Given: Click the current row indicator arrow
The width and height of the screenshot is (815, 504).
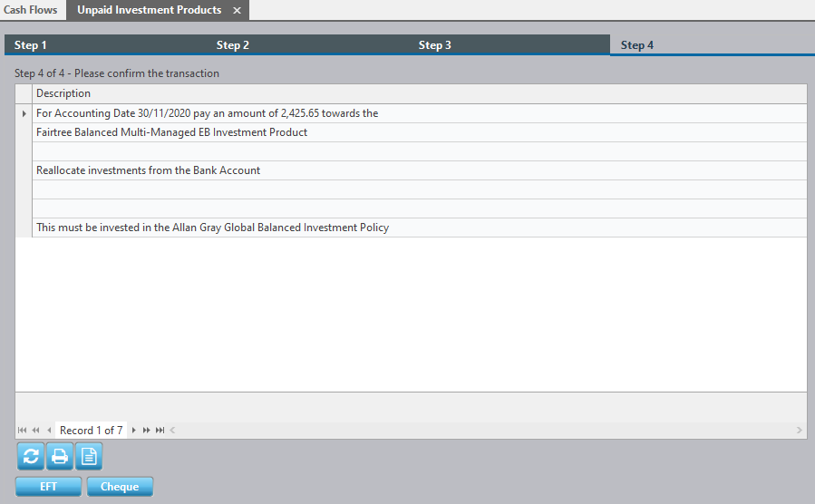Looking at the screenshot, I should [x=24, y=113].
